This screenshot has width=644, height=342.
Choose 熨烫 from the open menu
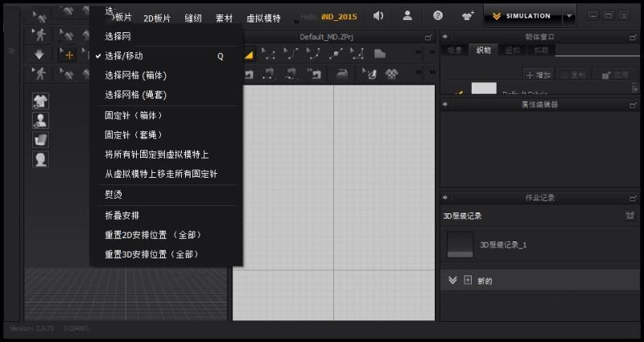(114, 195)
